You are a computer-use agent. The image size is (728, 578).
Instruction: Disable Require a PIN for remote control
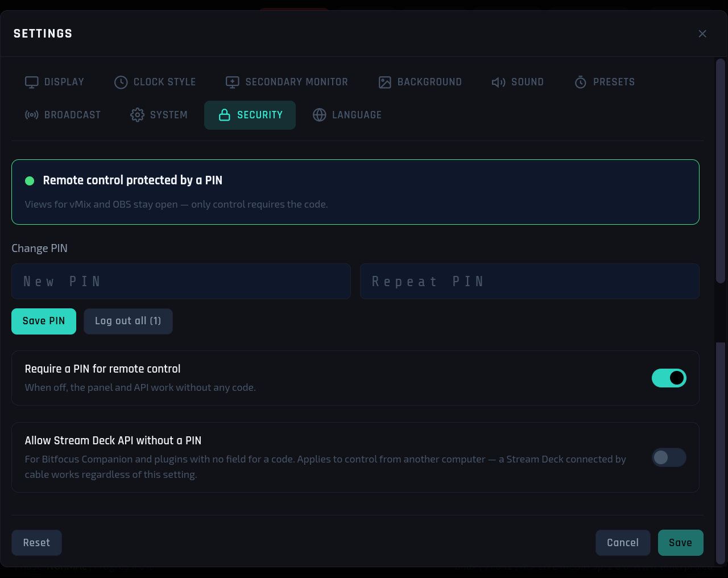point(669,378)
